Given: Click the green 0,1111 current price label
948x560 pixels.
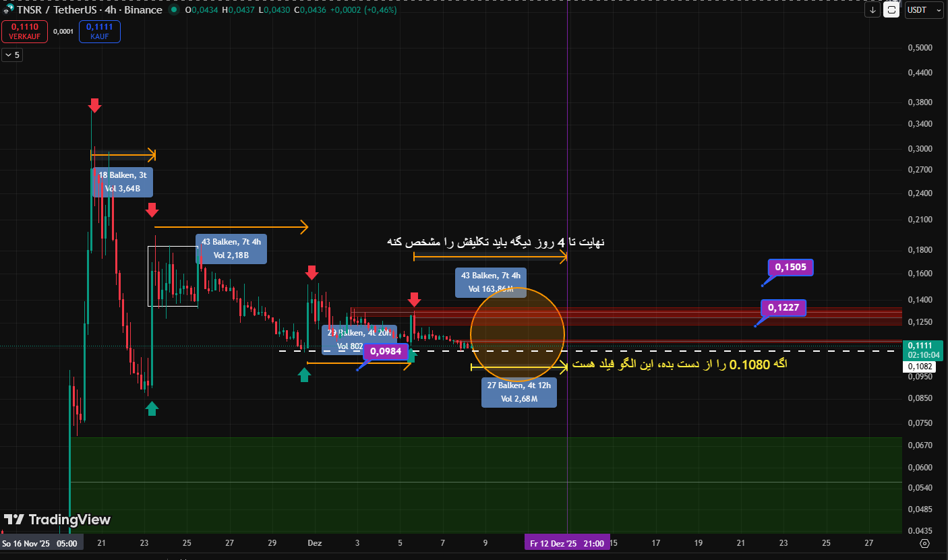Looking at the screenshot, I should pos(923,350).
